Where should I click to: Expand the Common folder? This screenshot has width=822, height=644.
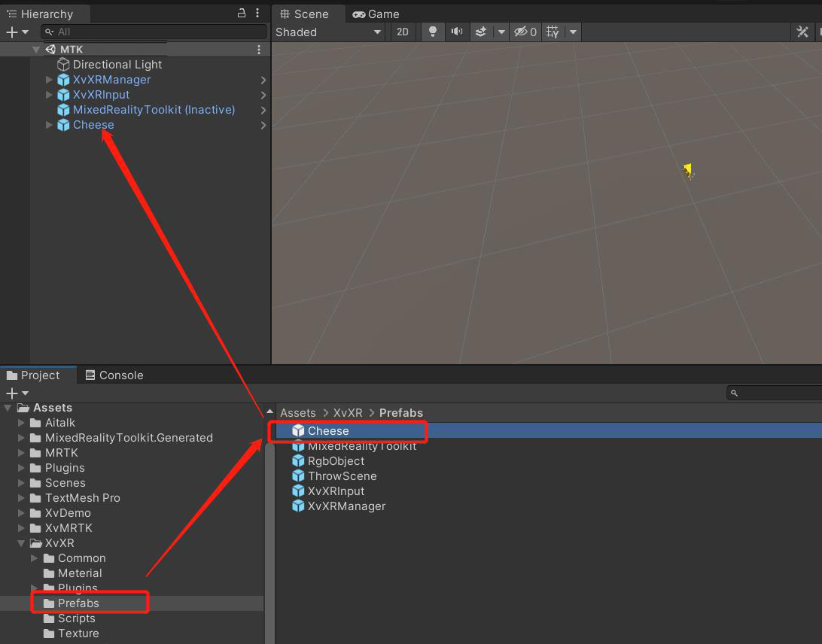coord(34,558)
